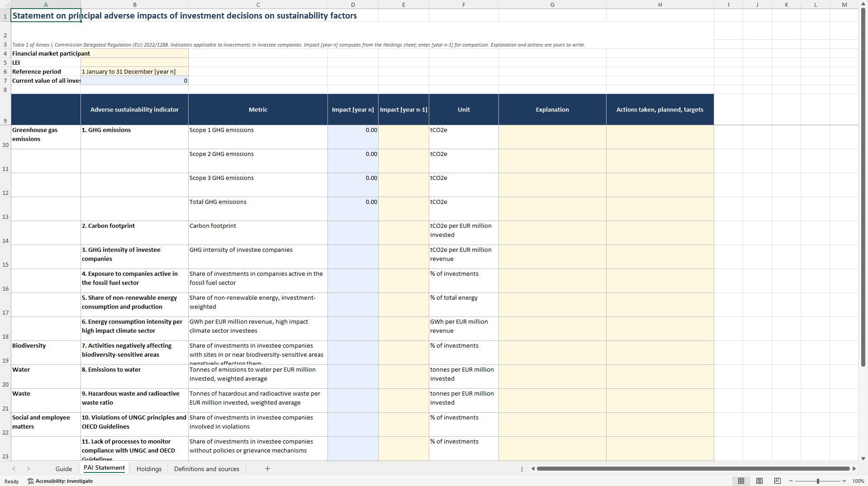Open Definitions and sources sheet tab
868x486 pixels.
(207, 469)
